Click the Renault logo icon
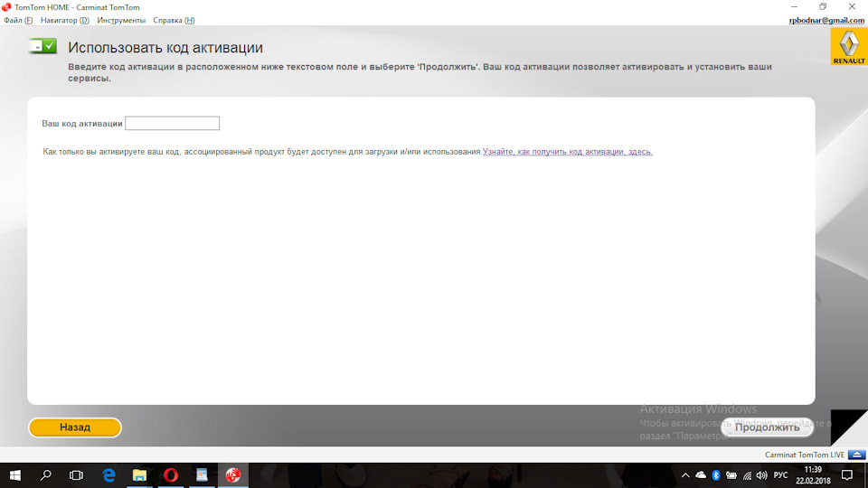Screen dimensions: 868x488 tap(849, 46)
